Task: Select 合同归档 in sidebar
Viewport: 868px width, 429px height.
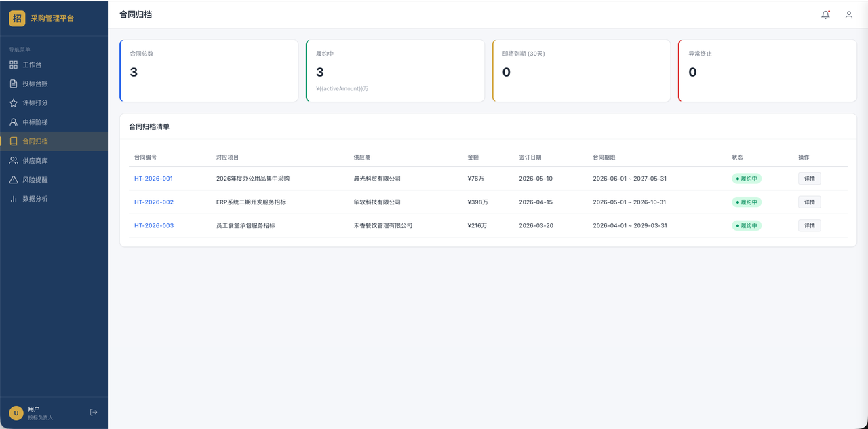Action: coord(54,141)
